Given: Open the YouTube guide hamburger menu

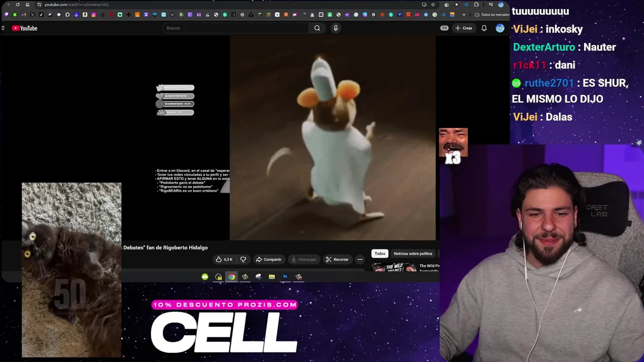Looking at the screenshot, I should [x=3, y=28].
